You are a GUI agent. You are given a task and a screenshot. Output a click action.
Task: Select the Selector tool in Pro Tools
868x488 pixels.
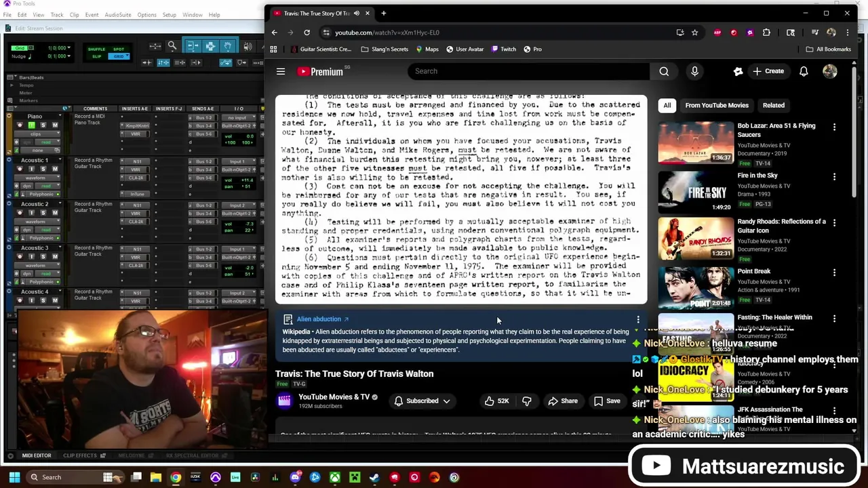[210, 45]
